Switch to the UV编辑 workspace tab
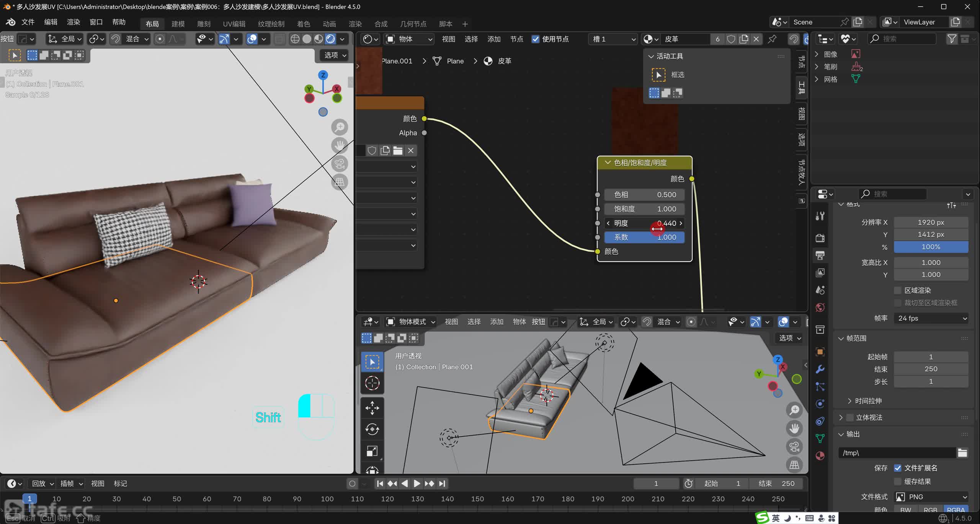This screenshot has width=980, height=524. tap(234, 24)
